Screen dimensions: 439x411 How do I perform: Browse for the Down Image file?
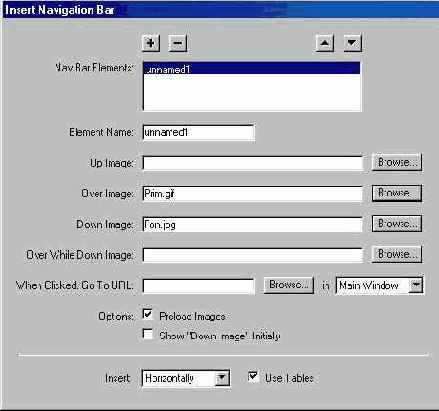[397, 224]
